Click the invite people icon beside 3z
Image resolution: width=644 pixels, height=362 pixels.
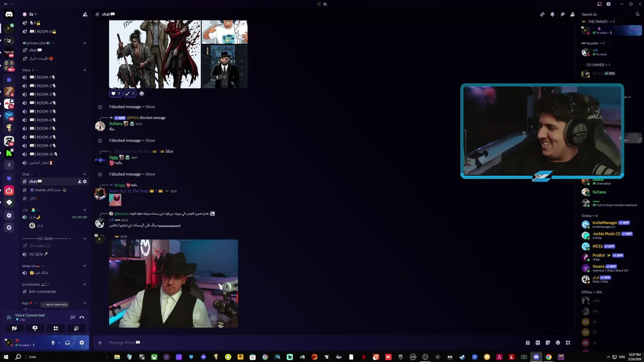tap(85, 14)
